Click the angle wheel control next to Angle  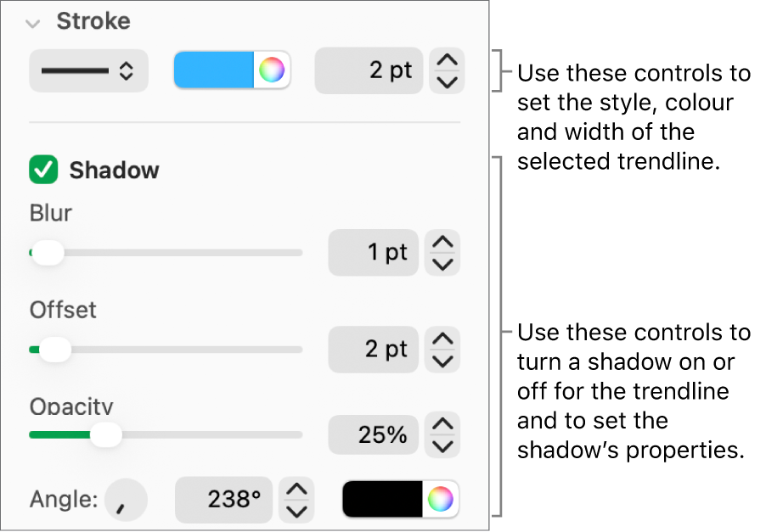125,500
